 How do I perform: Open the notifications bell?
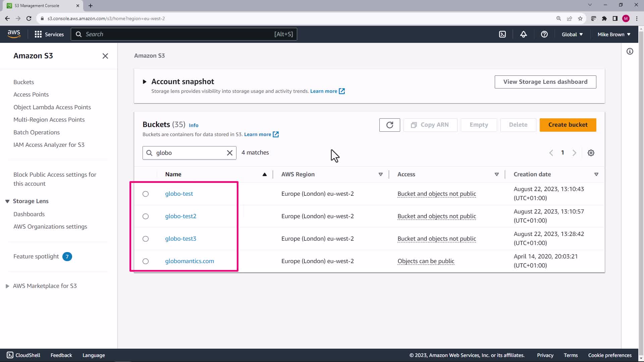(x=523, y=34)
